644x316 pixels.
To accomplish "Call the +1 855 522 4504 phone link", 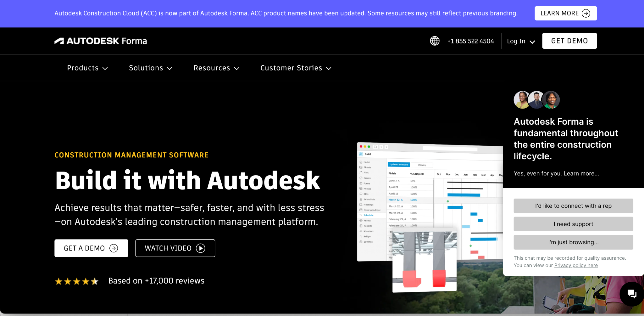I will coord(471,41).
